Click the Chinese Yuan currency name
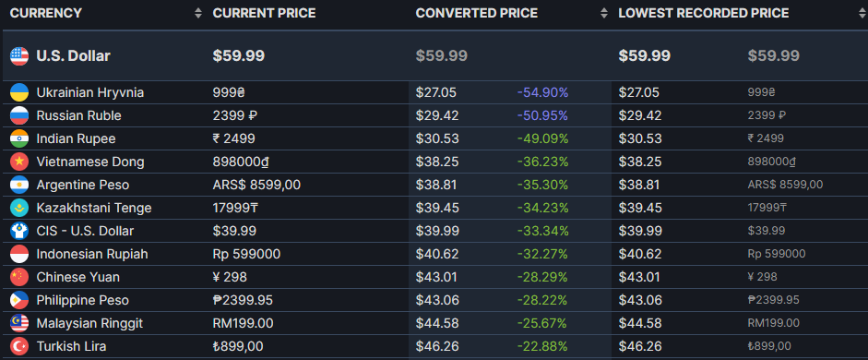The image size is (868, 360). coord(78,277)
